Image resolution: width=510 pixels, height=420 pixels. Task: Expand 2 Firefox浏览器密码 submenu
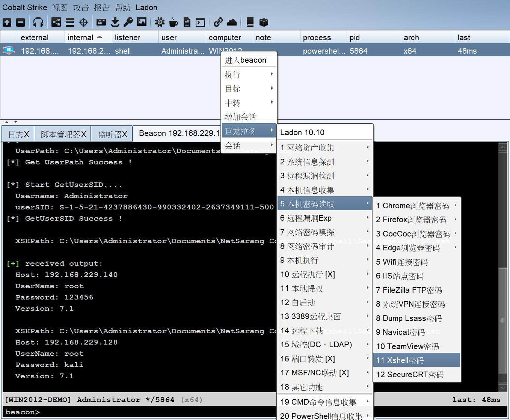point(416,220)
